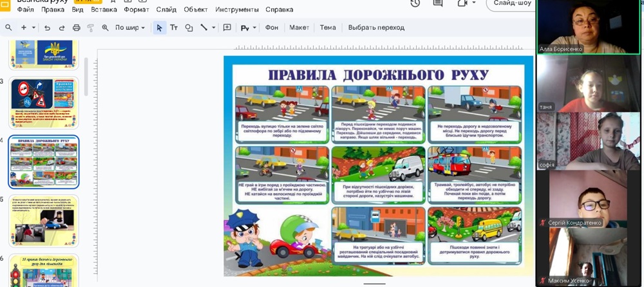The image size is (644, 287).
Task: Click the yellow school bus picture
Action: 487,230
